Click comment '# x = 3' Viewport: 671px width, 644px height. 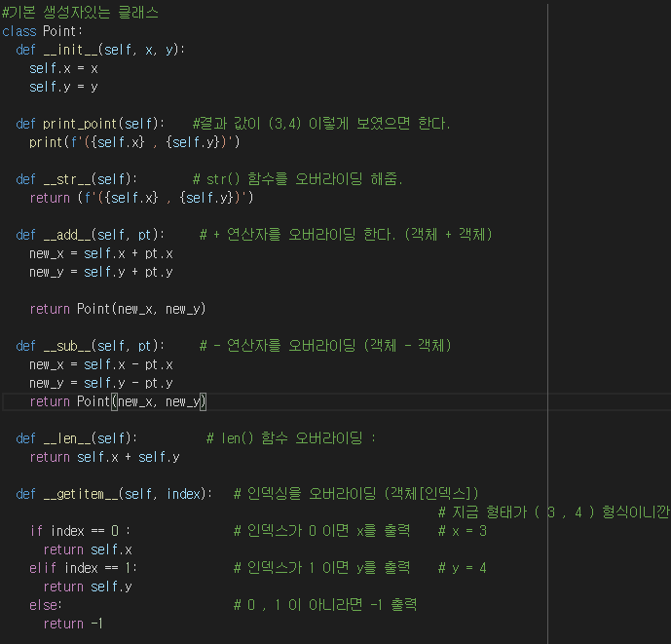(x=463, y=531)
